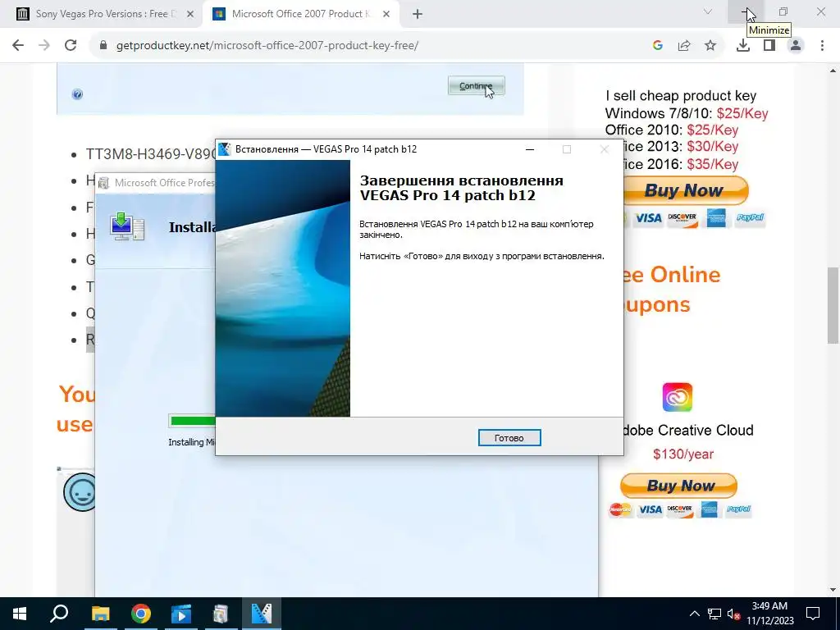840x630 pixels.
Task: Open the Chrome downloads icon
Action: 743,46
